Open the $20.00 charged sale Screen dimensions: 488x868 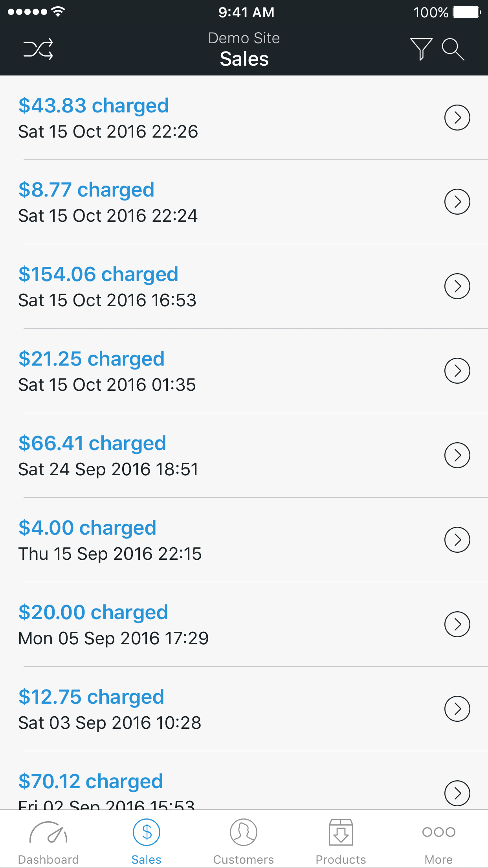(93, 612)
